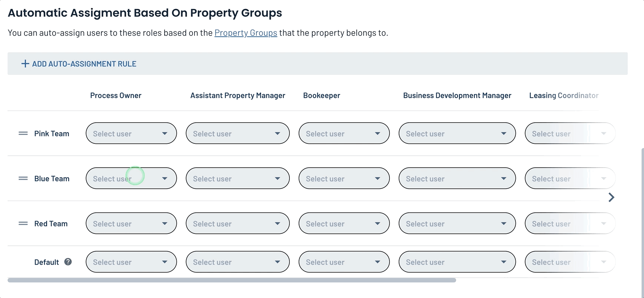Click Add Auto-Assignment Rule button
The image size is (644, 298).
pos(84,64)
